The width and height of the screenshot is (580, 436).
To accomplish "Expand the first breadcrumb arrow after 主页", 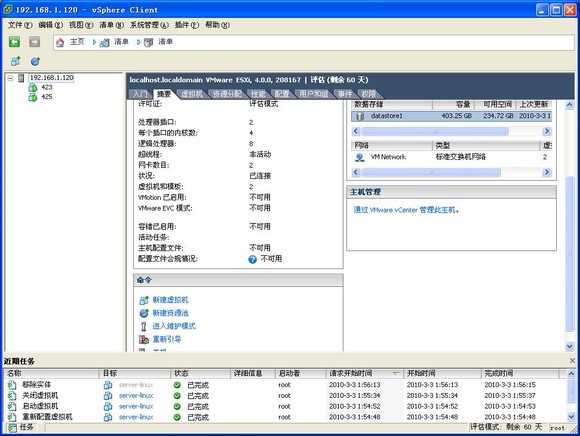I will [x=94, y=42].
